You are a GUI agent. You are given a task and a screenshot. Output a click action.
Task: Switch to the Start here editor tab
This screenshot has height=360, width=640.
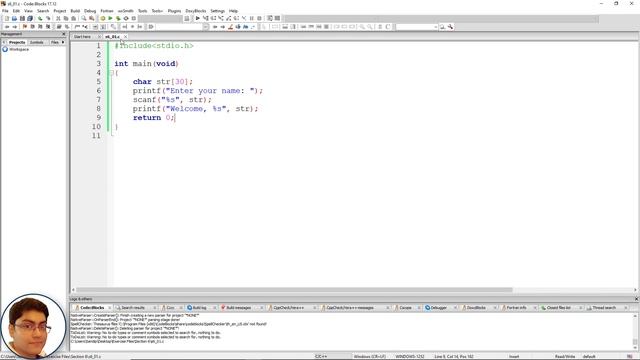tap(82, 37)
